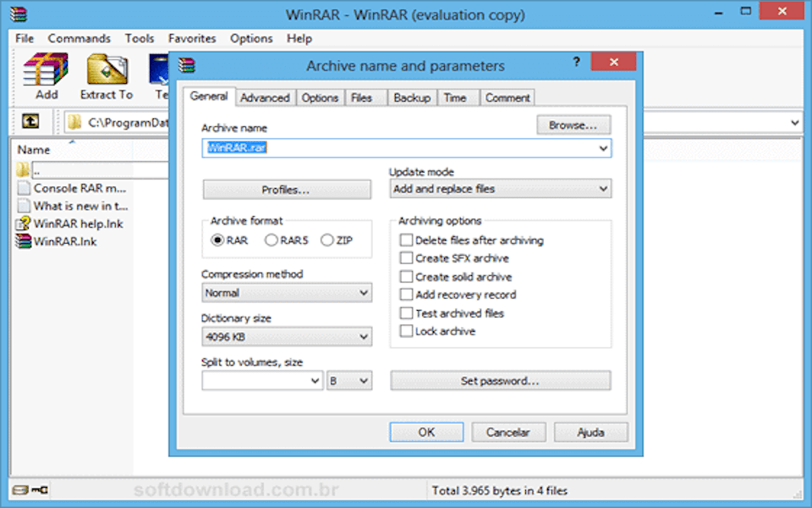Click the WinRAR.lnk books icon
The height and width of the screenshot is (508, 812).
pyautogui.click(x=24, y=241)
